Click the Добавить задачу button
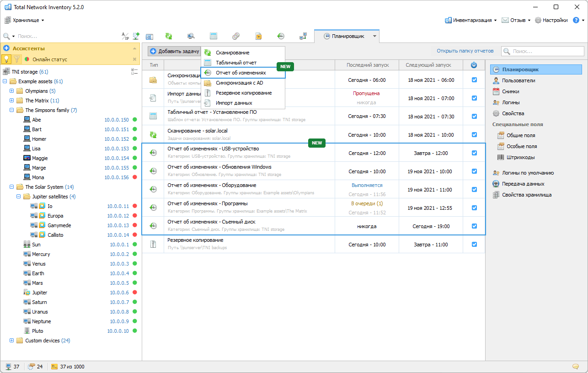Screen dimensions: 588x373 (174, 51)
